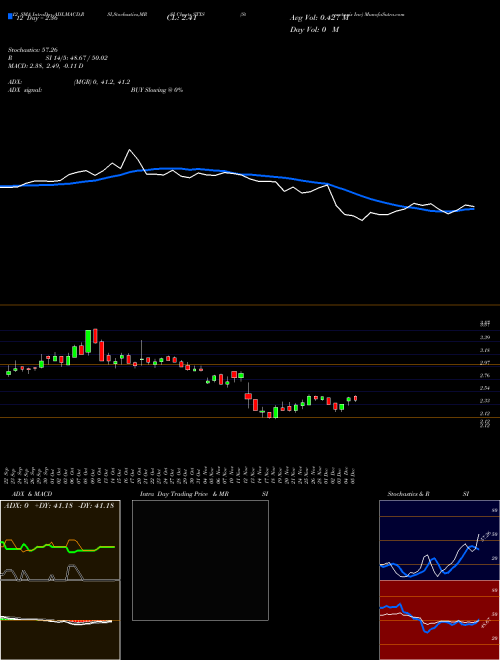Click the 'Day Vol: 0 M' text
This screenshot has height=660, width=500.
click(314, 30)
